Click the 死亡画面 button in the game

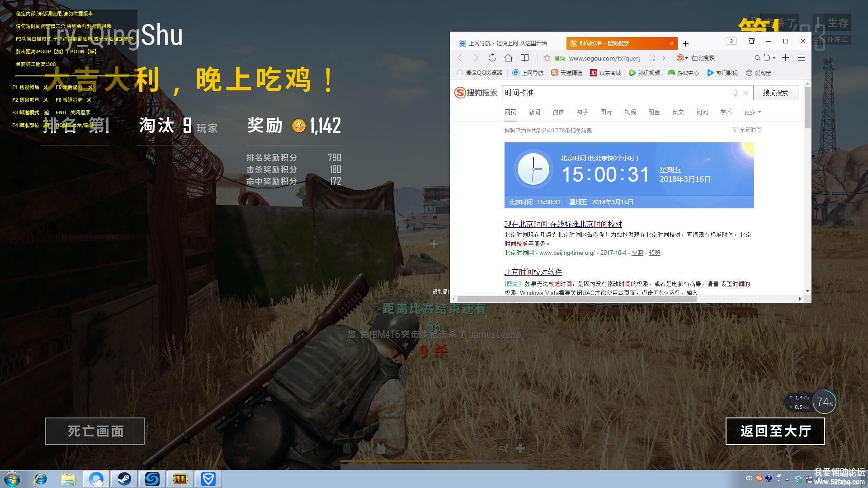(x=95, y=431)
